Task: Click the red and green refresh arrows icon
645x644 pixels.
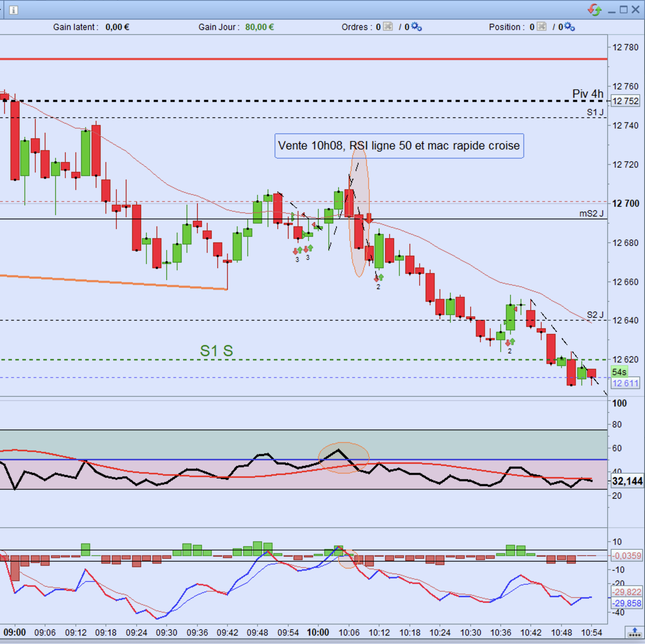Action: (x=594, y=9)
